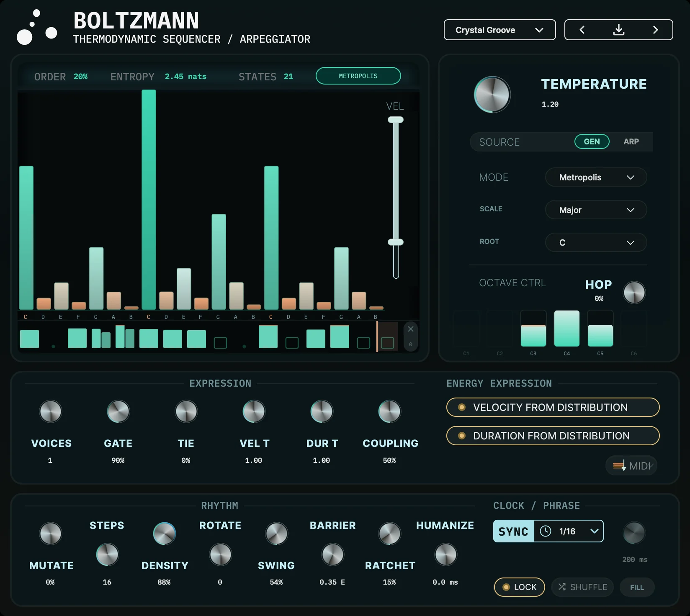The height and width of the screenshot is (616, 690).
Task: Click the 200 ms clock knob
Action: pos(634,533)
